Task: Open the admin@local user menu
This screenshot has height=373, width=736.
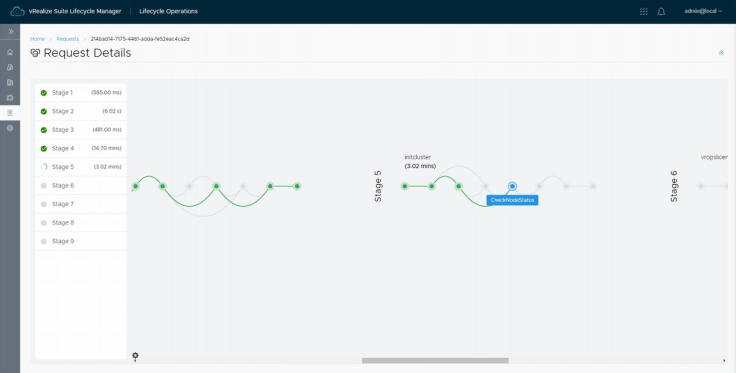Action: pyautogui.click(x=703, y=11)
